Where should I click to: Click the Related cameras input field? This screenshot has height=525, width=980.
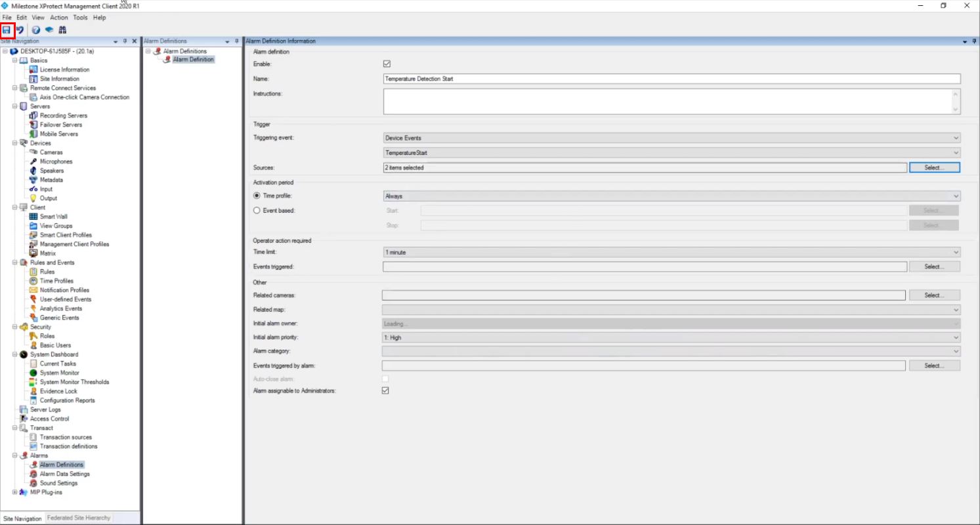coord(644,295)
